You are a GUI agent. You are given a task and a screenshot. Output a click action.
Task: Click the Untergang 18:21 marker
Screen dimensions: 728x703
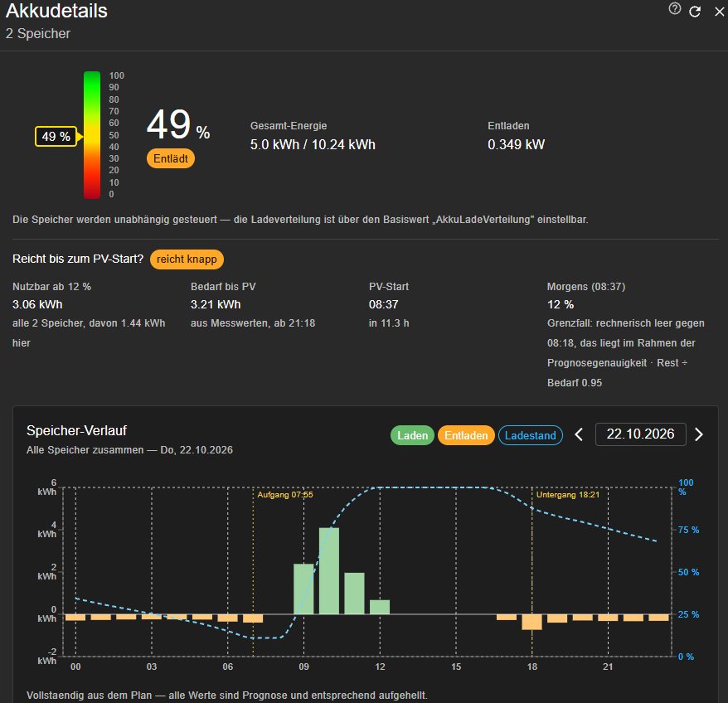point(568,495)
